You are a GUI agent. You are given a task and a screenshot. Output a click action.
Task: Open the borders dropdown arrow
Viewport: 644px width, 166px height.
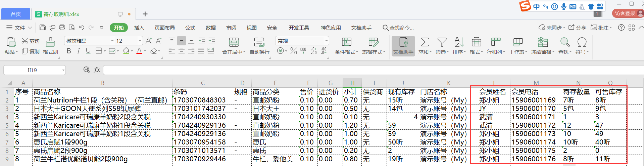pyautogui.click(x=104, y=51)
